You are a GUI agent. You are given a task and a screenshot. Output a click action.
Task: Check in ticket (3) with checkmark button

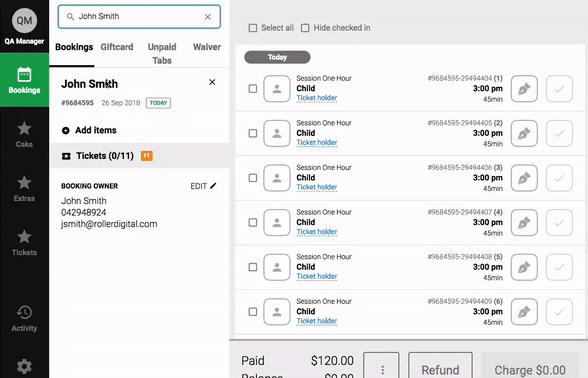(559, 178)
